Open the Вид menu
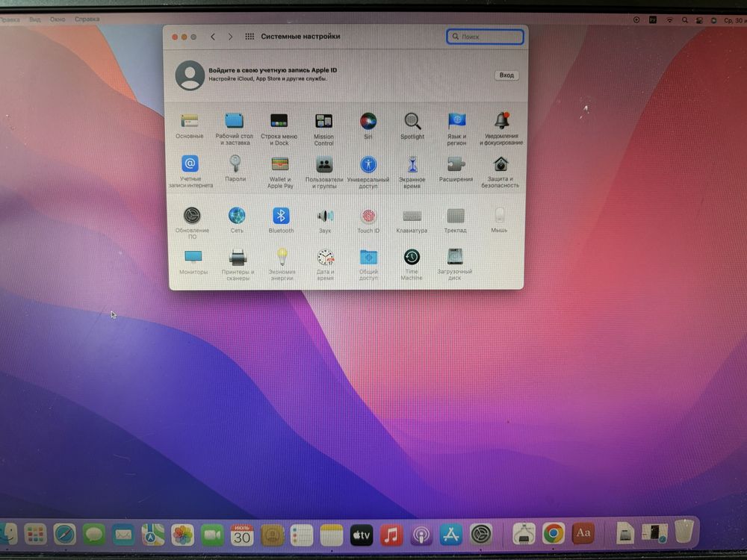The width and height of the screenshot is (747, 560). (35, 19)
